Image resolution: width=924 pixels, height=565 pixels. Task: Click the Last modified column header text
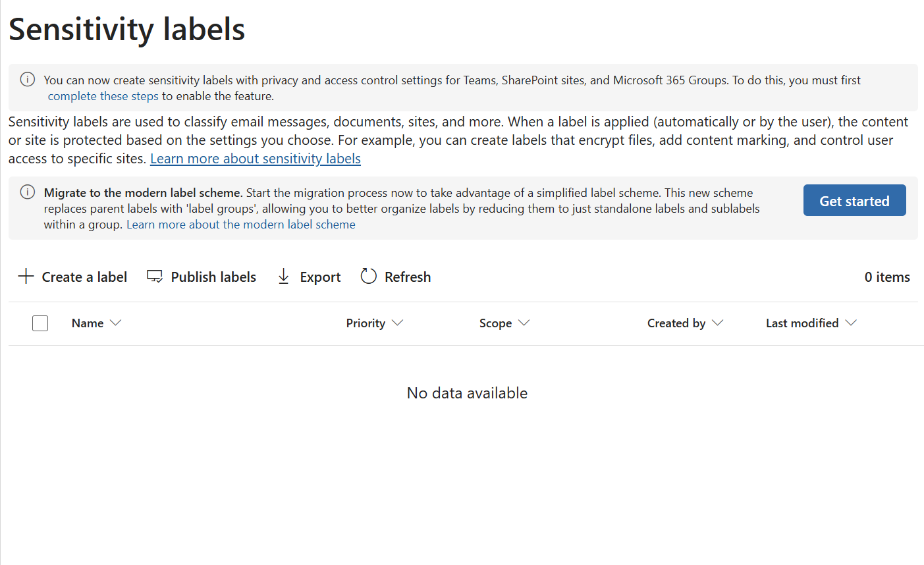(802, 323)
